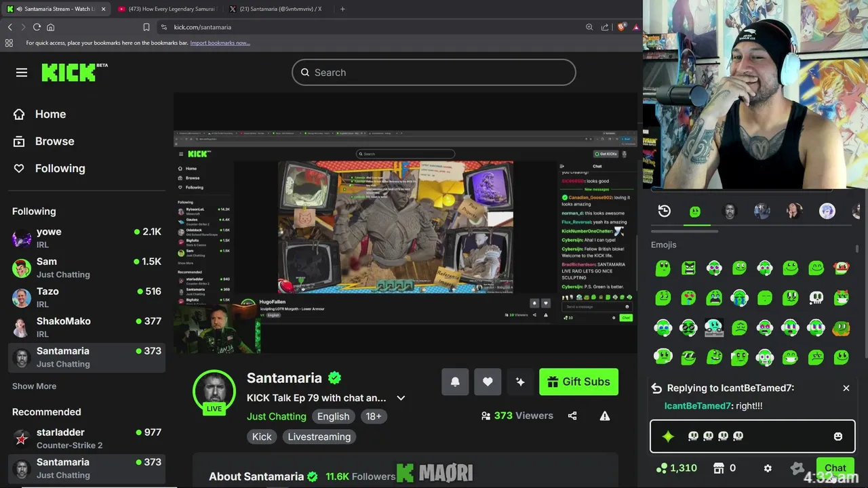Open starladder in Recommended
This screenshot has width=868, height=488.
pos(87,439)
